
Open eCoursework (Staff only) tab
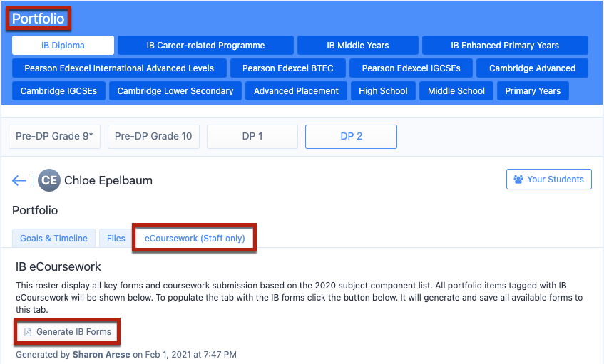[x=195, y=239]
